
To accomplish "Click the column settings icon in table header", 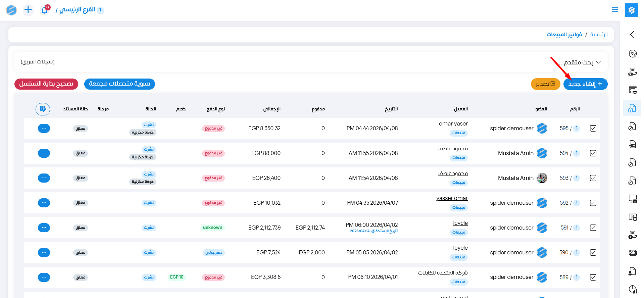I will click(43, 109).
